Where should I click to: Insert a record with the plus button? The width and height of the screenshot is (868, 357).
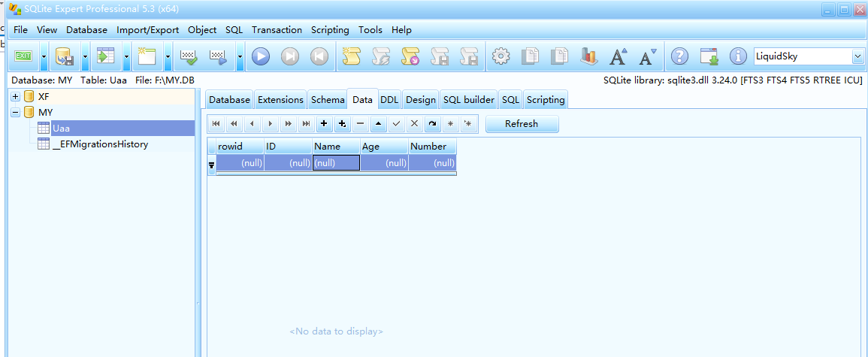click(325, 124)
